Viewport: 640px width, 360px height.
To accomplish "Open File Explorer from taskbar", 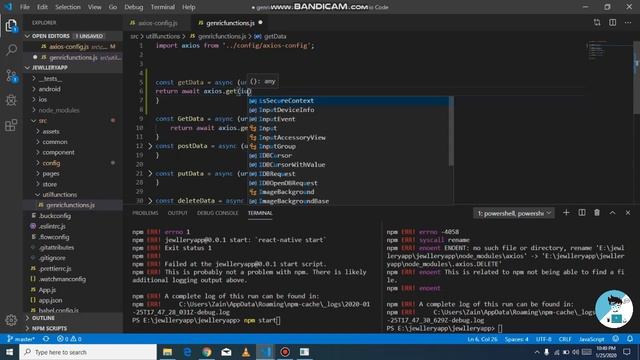I will tap(167, 352).
